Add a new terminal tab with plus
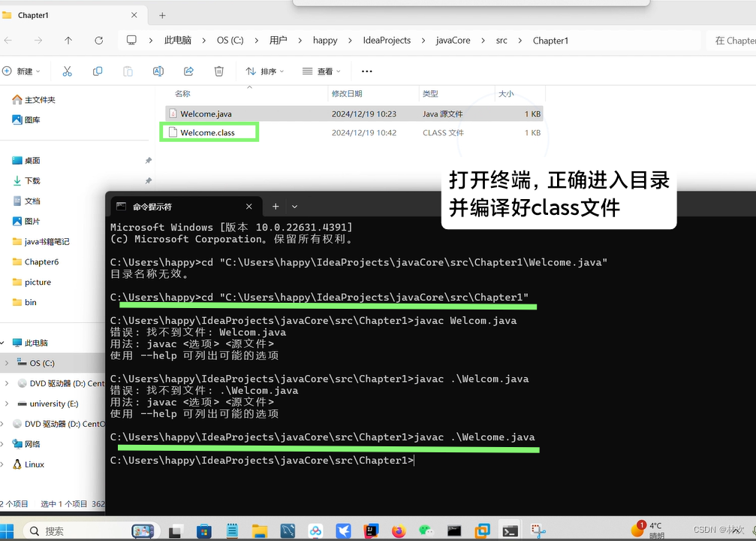756x541 pixels. 276,207
